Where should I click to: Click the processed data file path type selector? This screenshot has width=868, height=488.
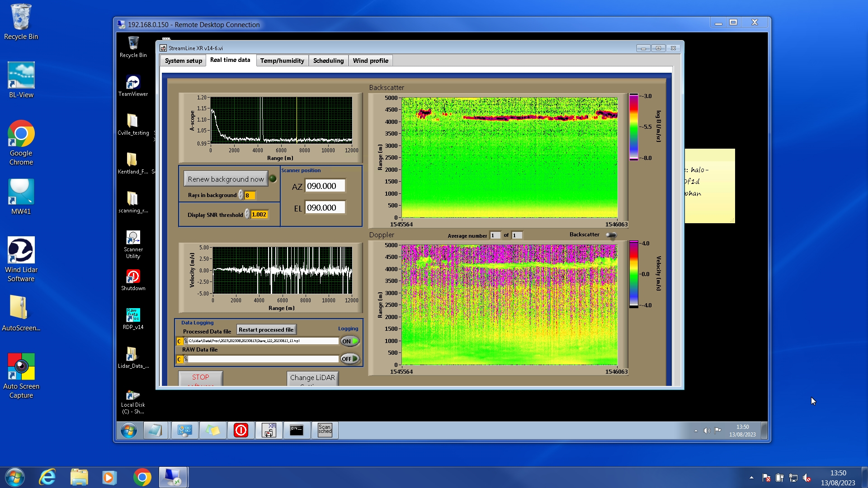pos(179,341)
